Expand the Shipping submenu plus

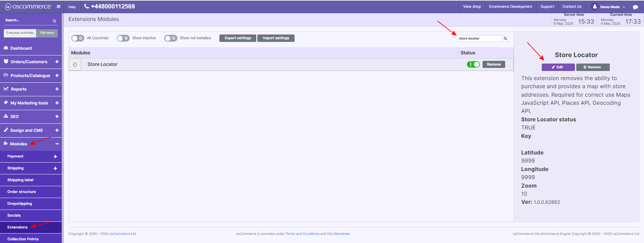point(55,168)
